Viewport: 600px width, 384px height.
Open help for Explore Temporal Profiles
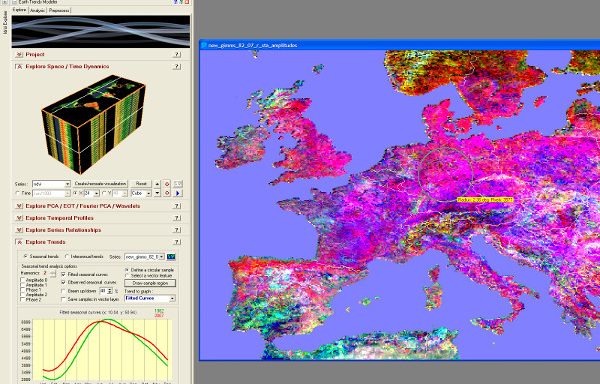coord(177,218)
